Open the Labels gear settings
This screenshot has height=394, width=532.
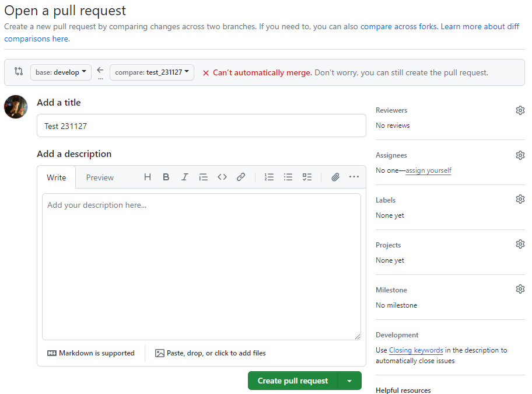point(520,199)
